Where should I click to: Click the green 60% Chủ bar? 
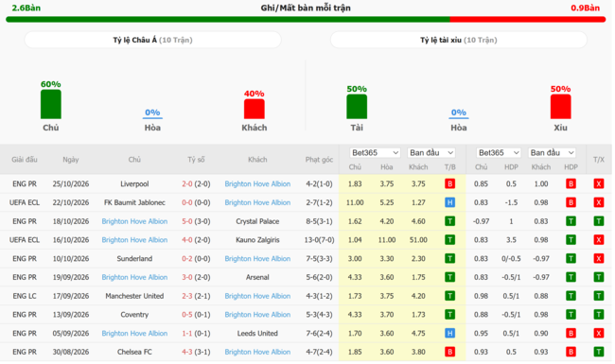(x=51, y=104)
